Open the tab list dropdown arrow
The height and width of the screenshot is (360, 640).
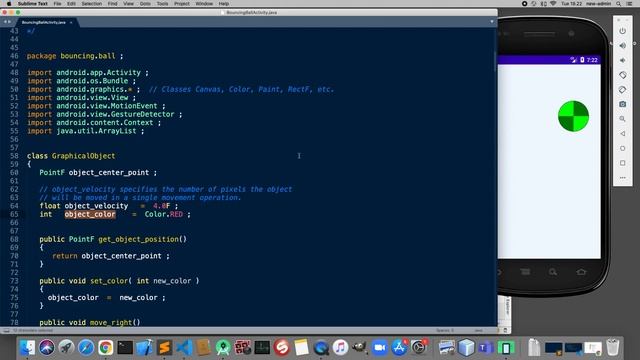point(492,22)
